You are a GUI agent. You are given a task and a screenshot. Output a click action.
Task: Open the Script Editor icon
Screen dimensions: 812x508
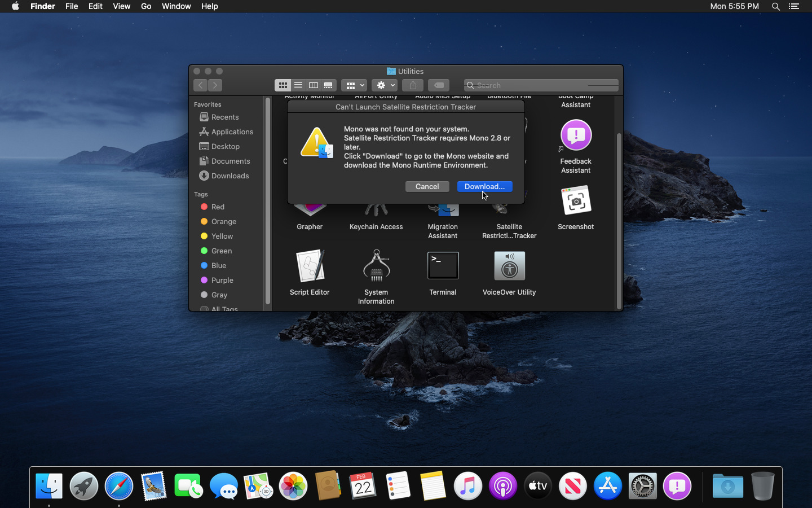[310, 266]
